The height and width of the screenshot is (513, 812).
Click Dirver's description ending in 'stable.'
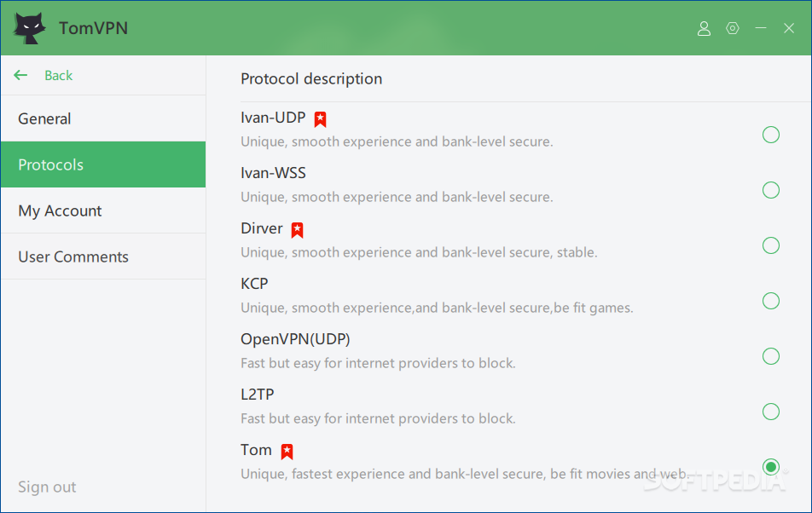[x=419, y=253]
